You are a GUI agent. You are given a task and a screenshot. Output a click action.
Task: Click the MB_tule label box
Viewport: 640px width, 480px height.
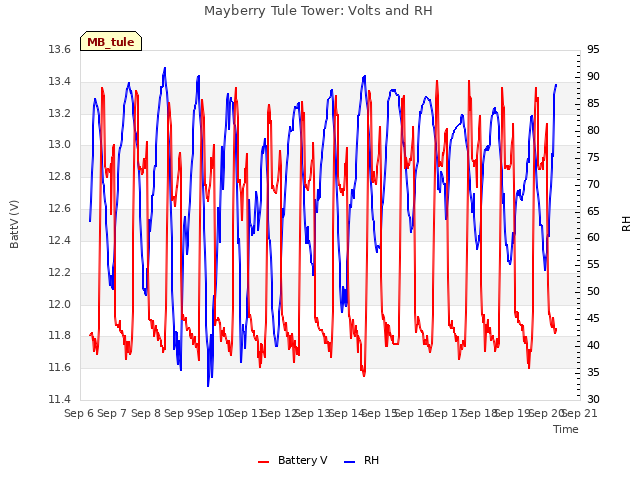111,41
